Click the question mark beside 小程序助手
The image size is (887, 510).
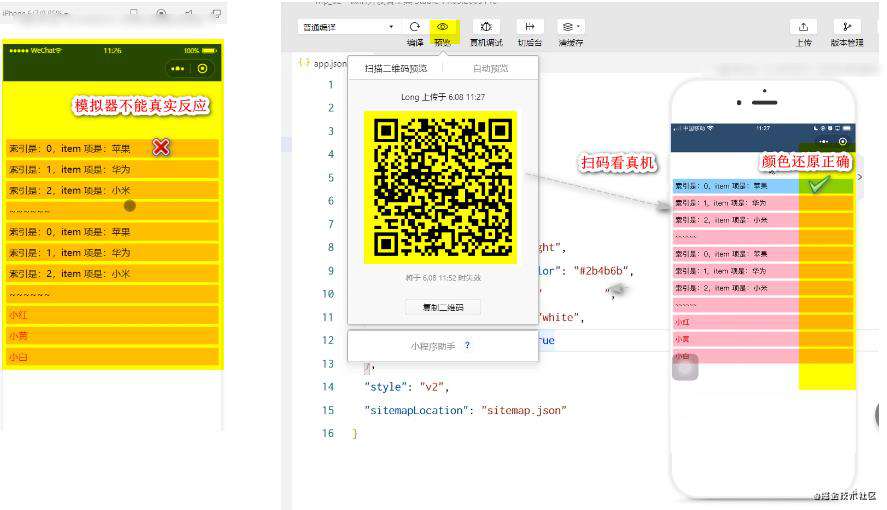tap(467, 345)
